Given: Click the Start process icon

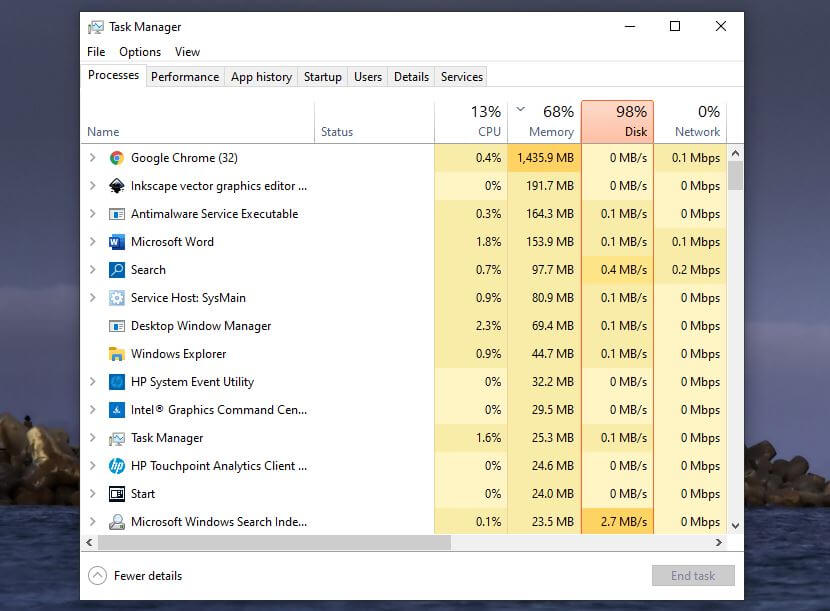Looking at the screenshot, I should pyautogui.click(x=116, y=494).
